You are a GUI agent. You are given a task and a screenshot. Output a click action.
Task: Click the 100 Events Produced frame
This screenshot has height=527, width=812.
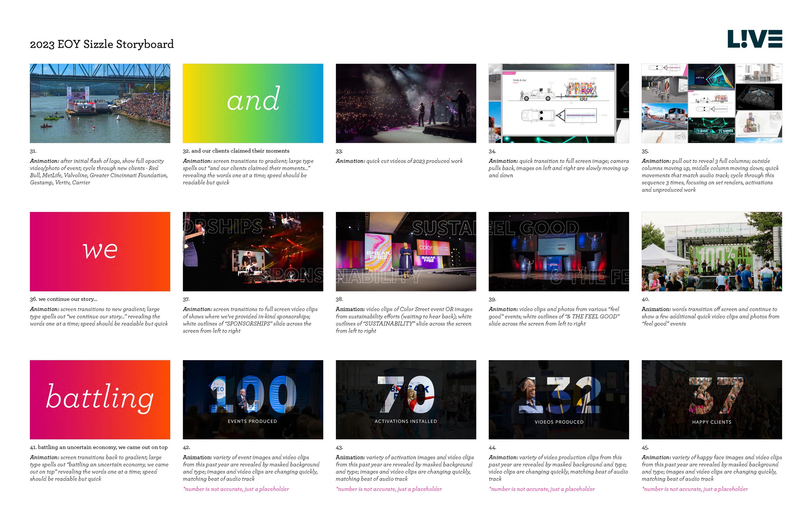(253, 399)
